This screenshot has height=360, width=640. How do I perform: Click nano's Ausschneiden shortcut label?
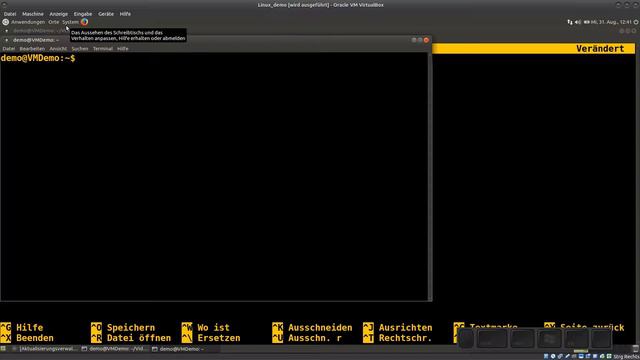320,327
